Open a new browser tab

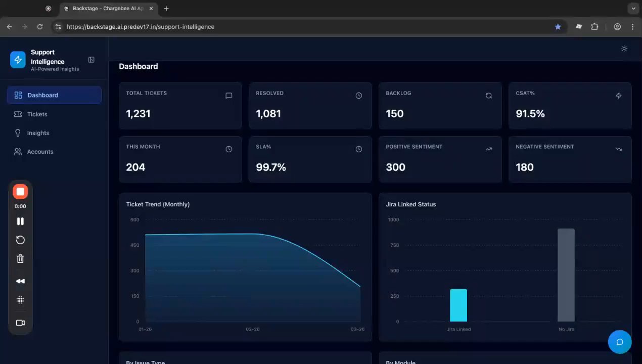pyautogui.click(x=166, y=9)
